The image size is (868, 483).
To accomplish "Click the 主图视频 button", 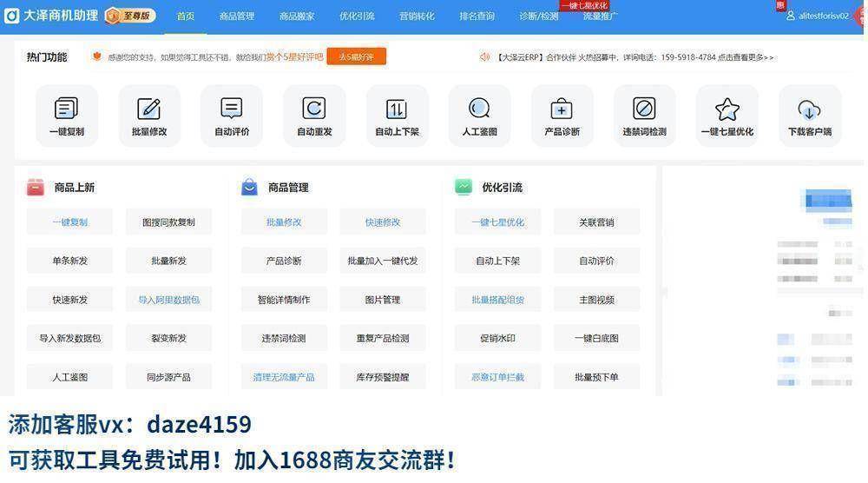I will click(597, 300).
